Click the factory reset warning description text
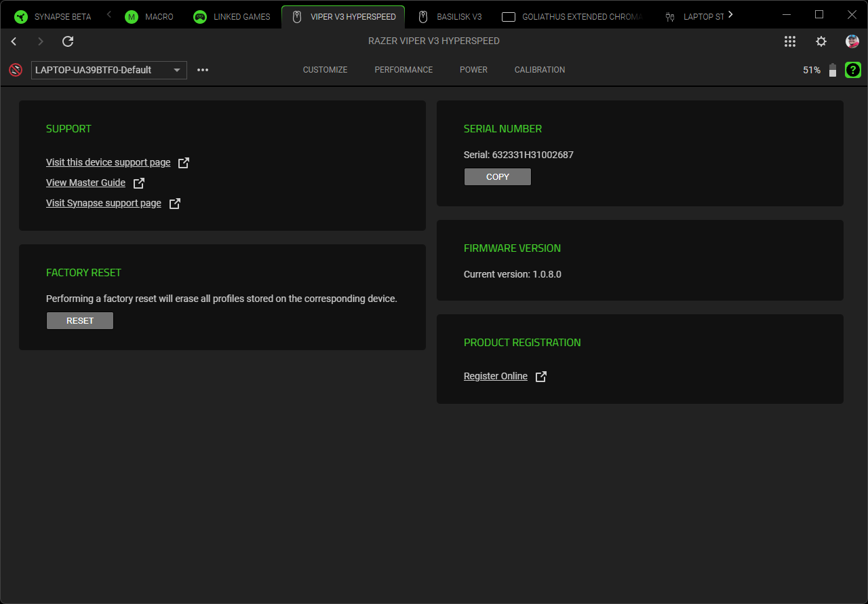 click(222, 299)
